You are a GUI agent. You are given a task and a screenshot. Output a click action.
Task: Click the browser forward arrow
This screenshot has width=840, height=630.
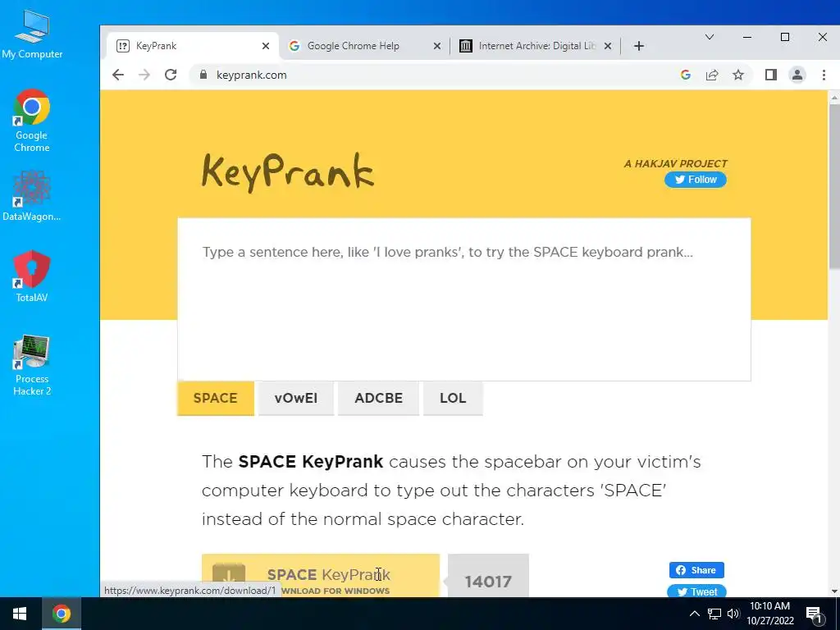144,75
